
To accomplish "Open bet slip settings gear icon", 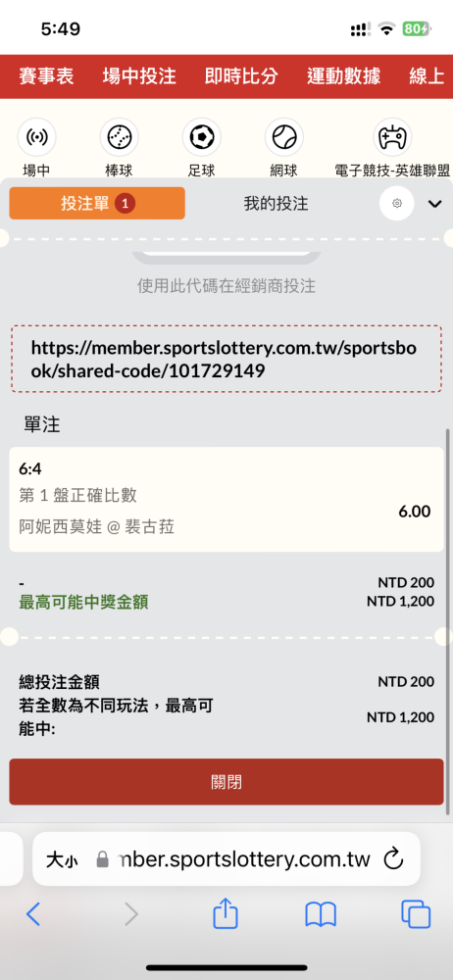I will tap(397, 203).
